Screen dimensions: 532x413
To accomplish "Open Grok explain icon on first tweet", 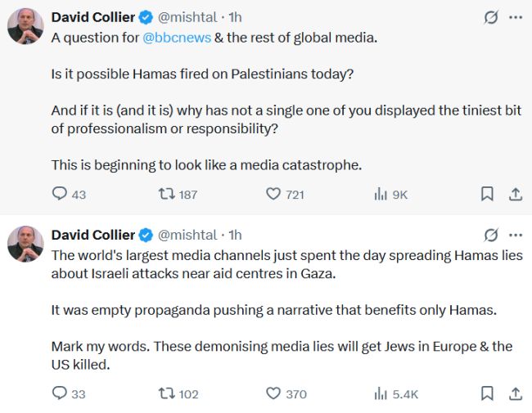I will [x=491, y=17].
